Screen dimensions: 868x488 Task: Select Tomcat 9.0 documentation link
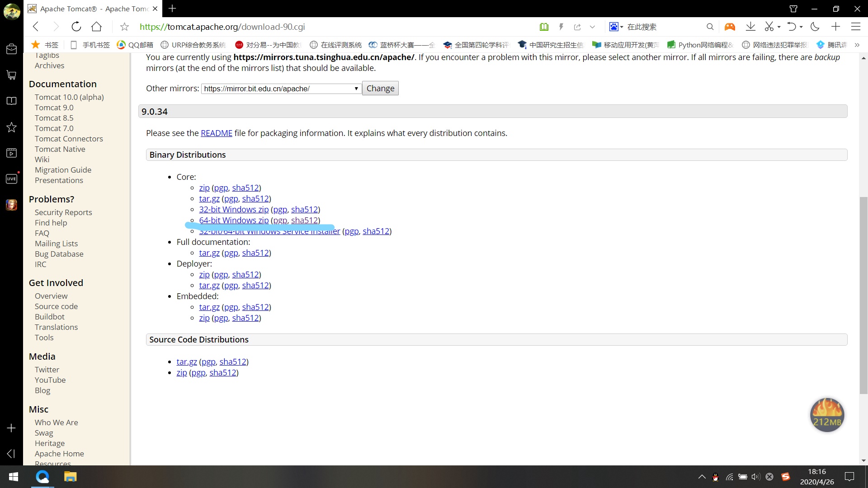coord(54,107)
